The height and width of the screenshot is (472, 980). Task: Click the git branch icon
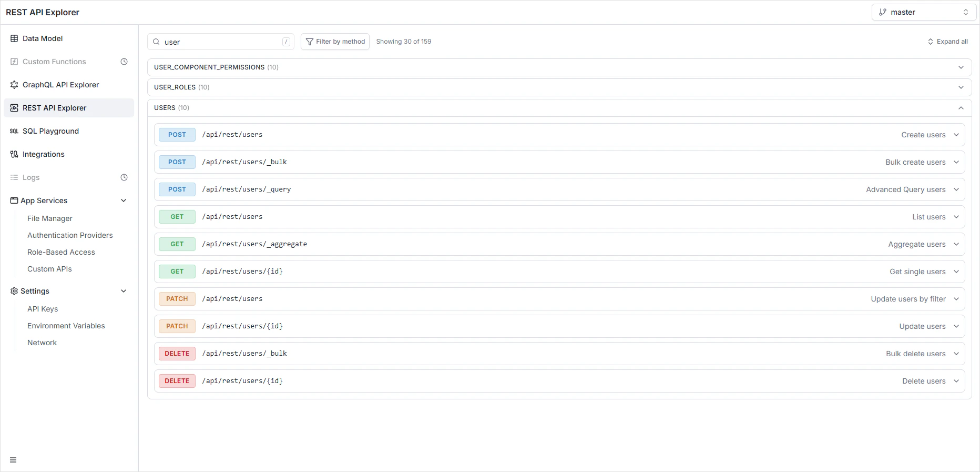tap(883, 12)
